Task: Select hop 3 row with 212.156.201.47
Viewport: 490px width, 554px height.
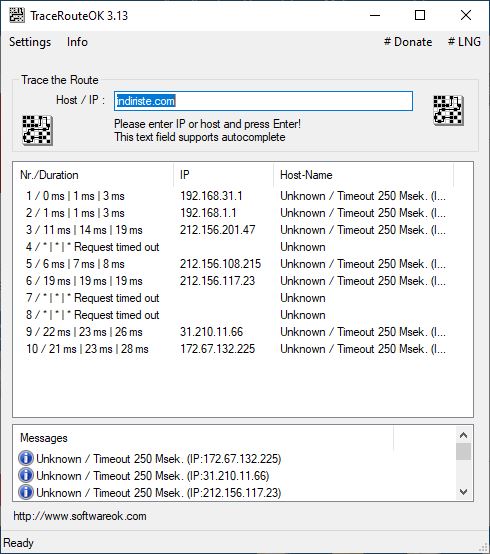Action: tap(236, 230)
